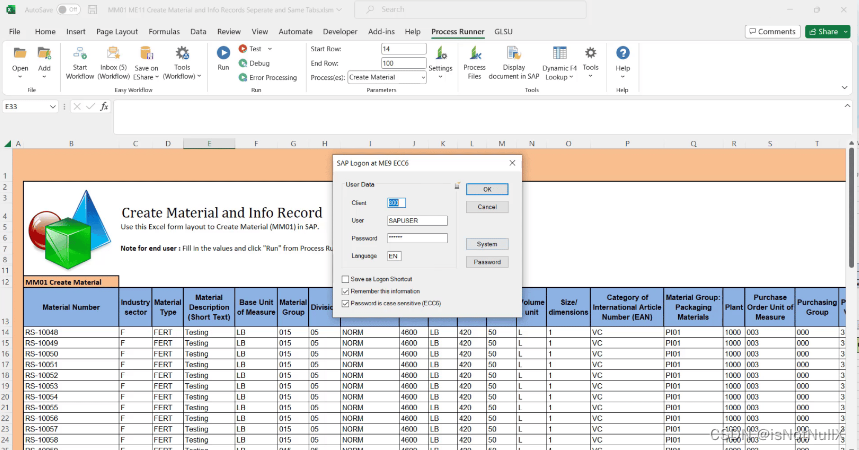Toggle Password is case sensitive checkbox
The height and width of the screenshot is (450, 859).
(x=346, y=302)
